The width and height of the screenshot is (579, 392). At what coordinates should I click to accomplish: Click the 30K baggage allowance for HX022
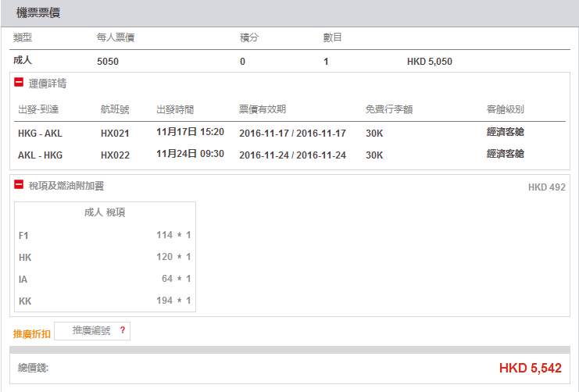tap(374, 155)
